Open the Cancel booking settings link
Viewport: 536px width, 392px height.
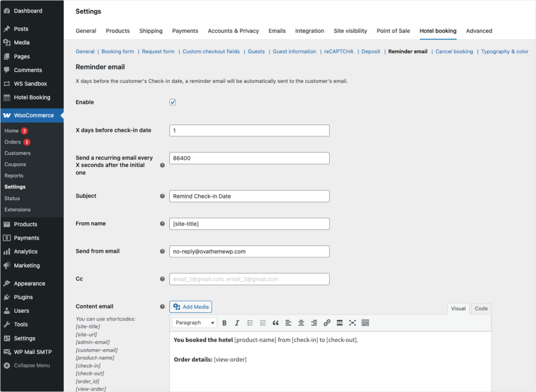pos(454,52)
